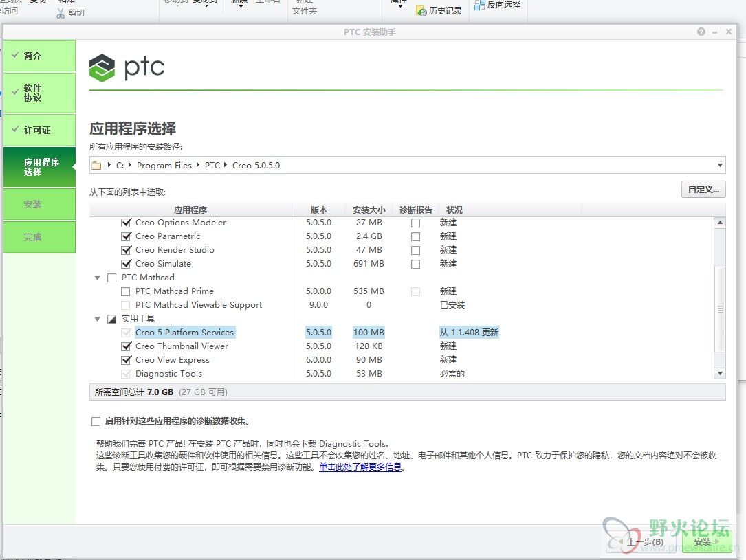The image size is (746, 560).
Task: Click the 安装 button at bottom right
Action: pos(706,542)
